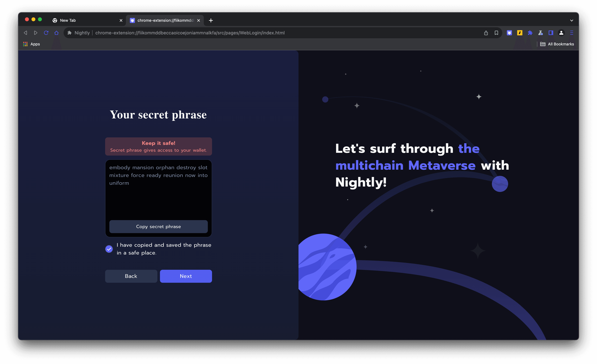Click 'Your secret phrase' heading

point(158,115)
